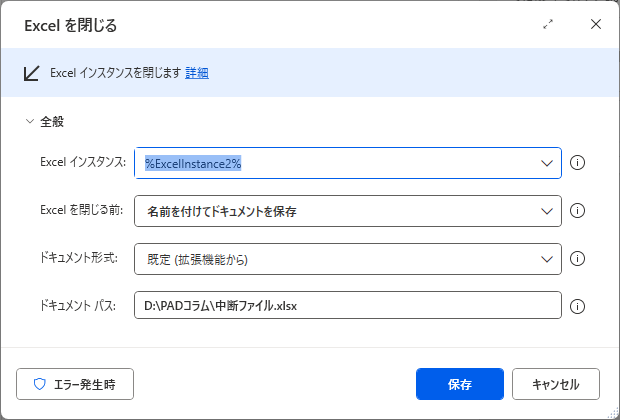Close the Excel を閉じる dialog
Viewport: 620px width, 420px height.
tap(595, 25)
